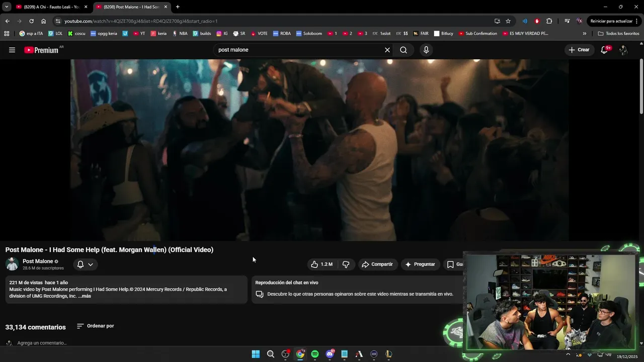The height and width of the screenshot is (362, 644).
Task: Open Post Malone channel avatar
Action: tap(12, 264)
